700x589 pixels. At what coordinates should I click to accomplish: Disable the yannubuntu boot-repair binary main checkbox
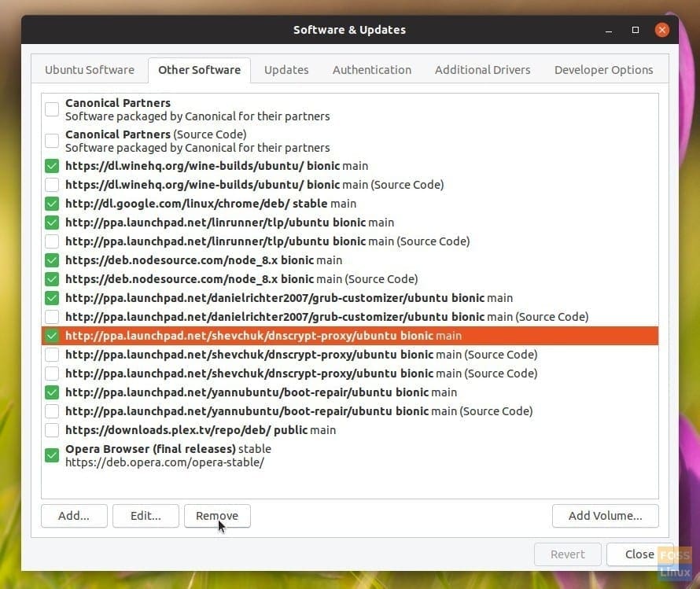point(52,392)
